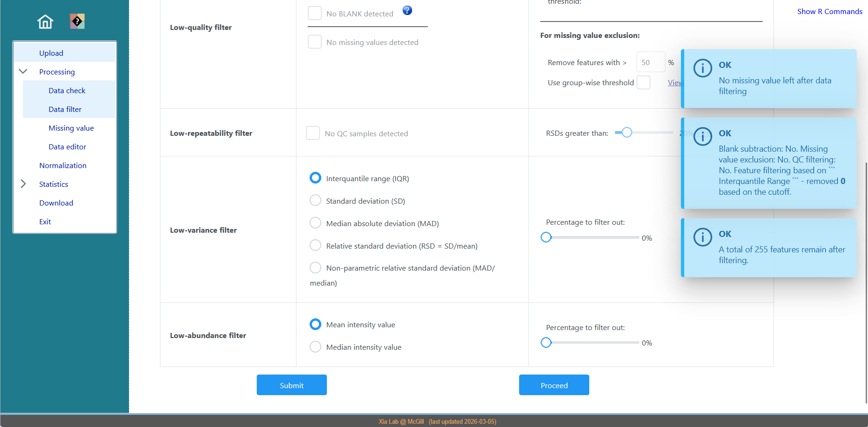
Task: Select Standard deviation (SD) radio button
Action: click(316, 200)
